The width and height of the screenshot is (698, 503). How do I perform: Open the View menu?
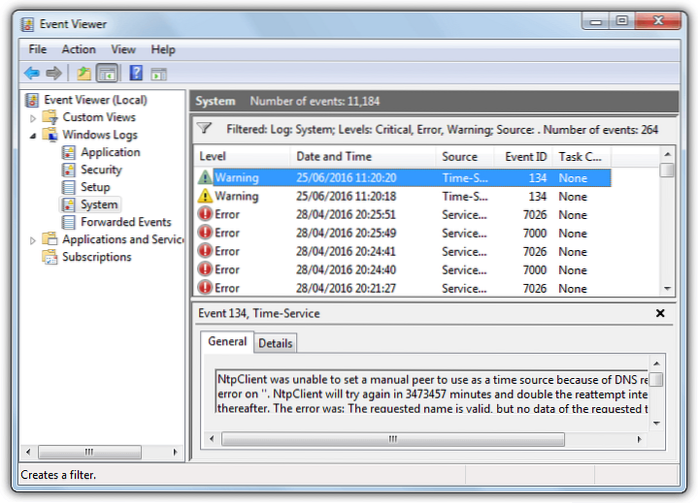pyautogui.click(x=123, y=49)
